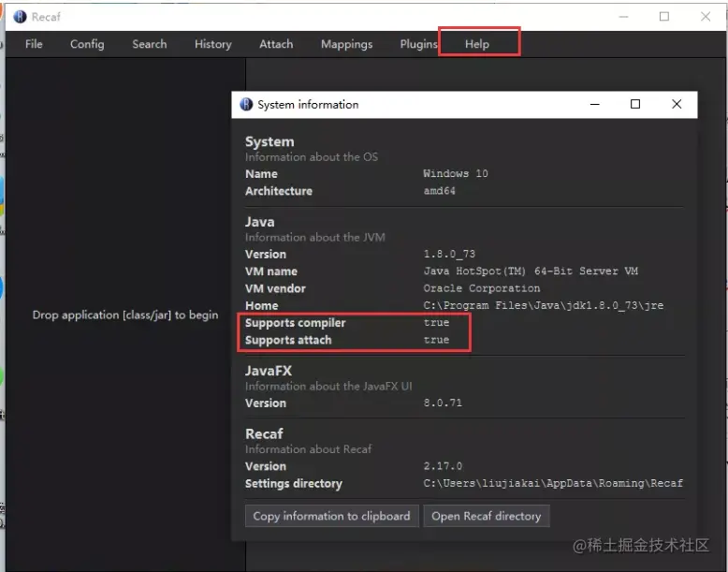Click the 'Supports compiler' label
728x572 pixels.
[296, 322]
